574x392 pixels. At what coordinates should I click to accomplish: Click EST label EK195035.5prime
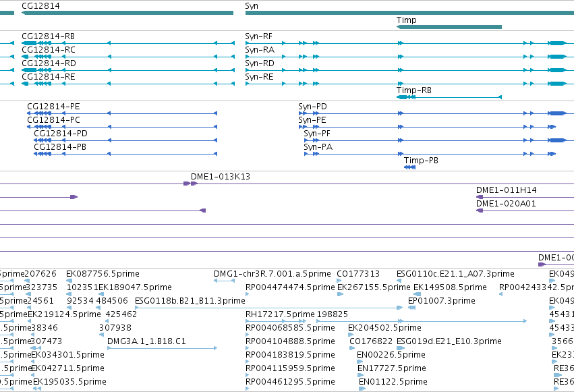[x=69, y=382]
